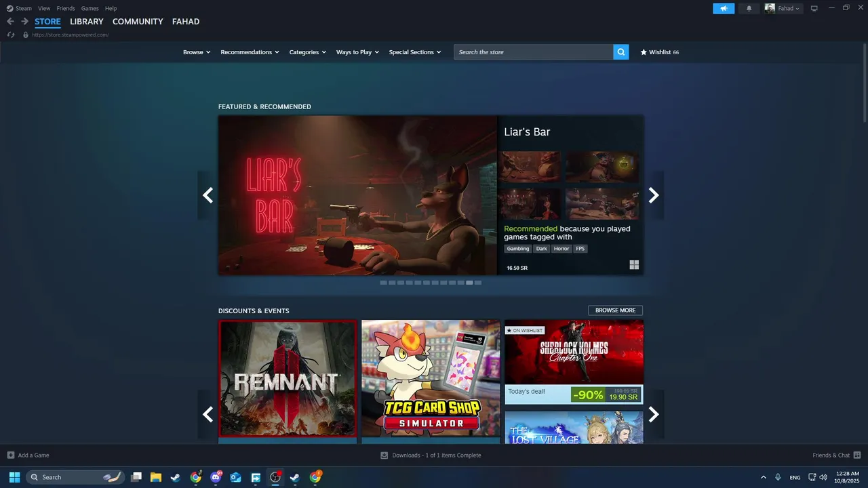The height and width of the screenshot is (488, 868).
Task: Click the Big Picture mode monitor icon
Action: click(814, 8)
